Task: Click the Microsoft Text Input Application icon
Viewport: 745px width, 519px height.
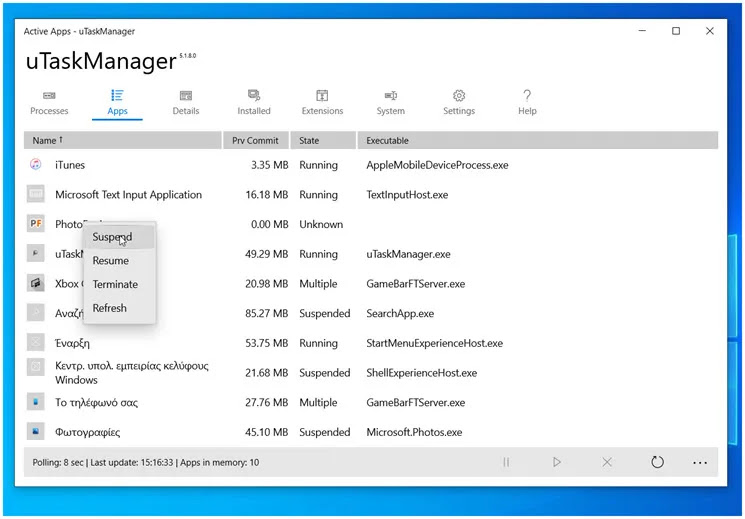Action: [36, 194]
